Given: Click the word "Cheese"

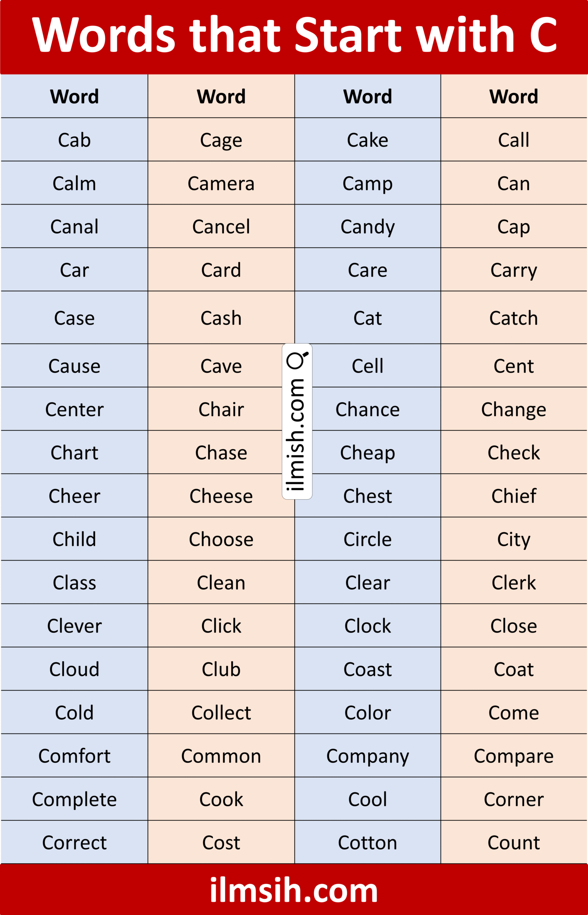Looking at the screenshot, I should point(221,496).
